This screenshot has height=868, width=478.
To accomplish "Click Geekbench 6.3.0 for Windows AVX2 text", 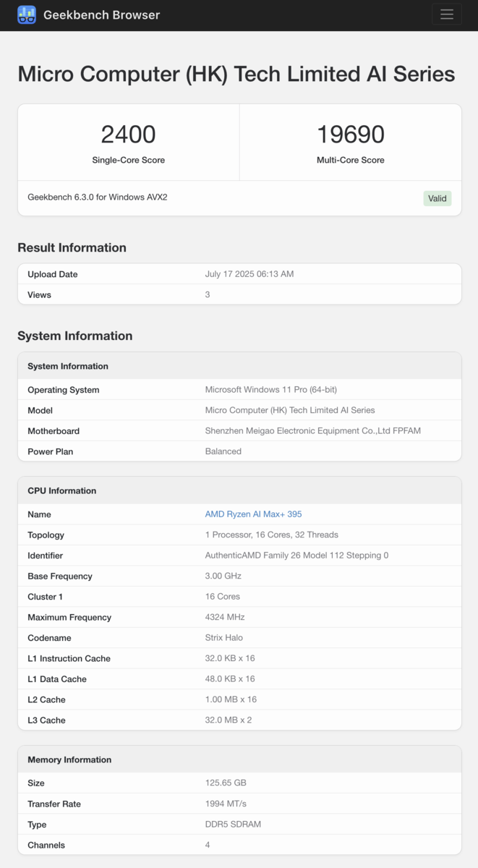I will [x=98, y=197].
